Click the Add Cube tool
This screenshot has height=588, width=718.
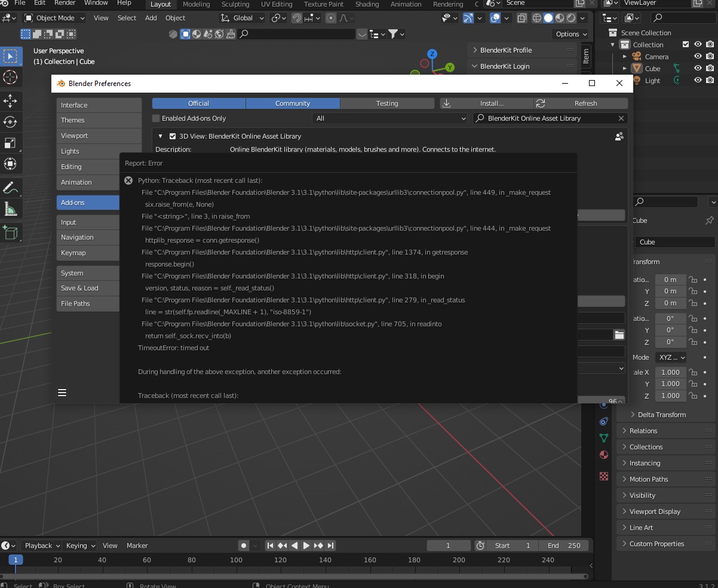pyautogui.click(x=10, y=232)
